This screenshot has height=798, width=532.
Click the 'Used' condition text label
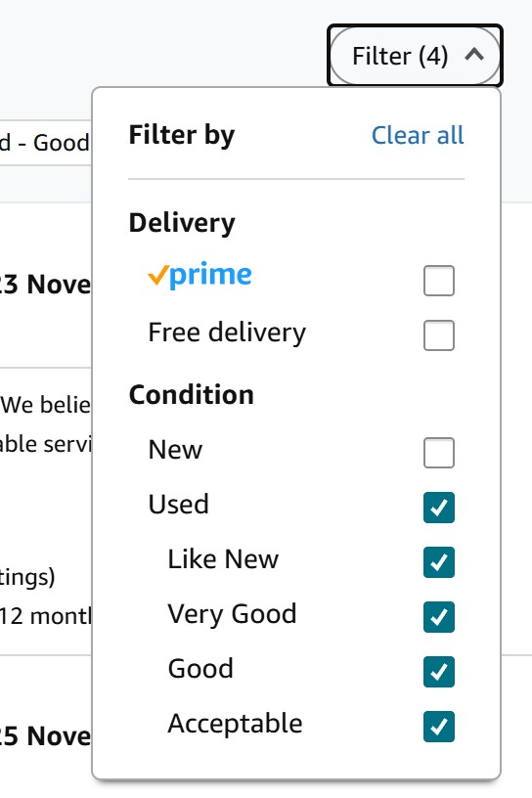click(178, 505)
